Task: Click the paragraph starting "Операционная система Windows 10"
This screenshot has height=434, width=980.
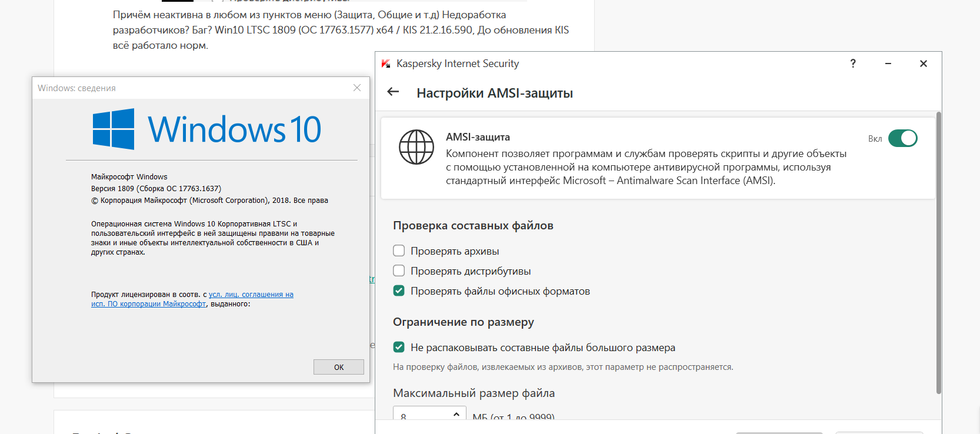Action: [x=213, y=238]
